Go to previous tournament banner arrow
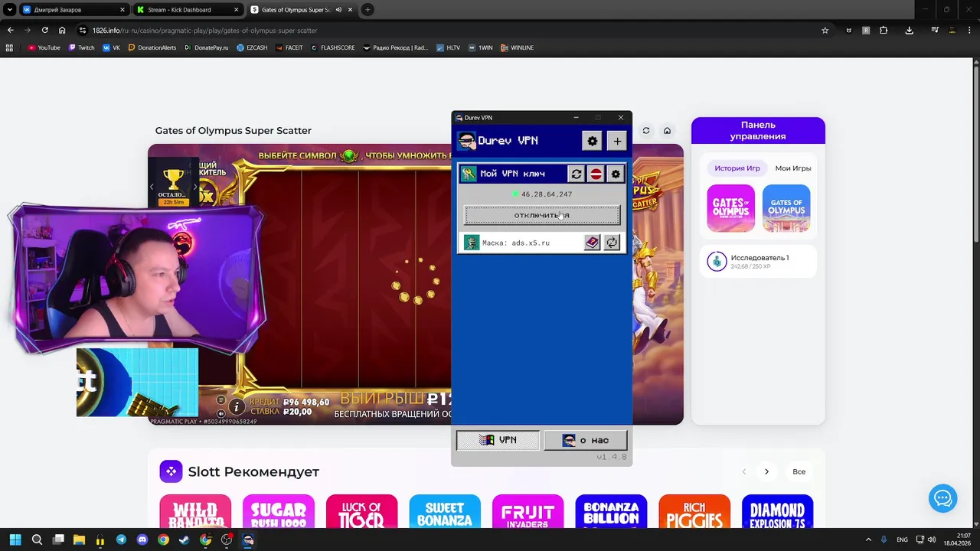 (x=152, y=186)
